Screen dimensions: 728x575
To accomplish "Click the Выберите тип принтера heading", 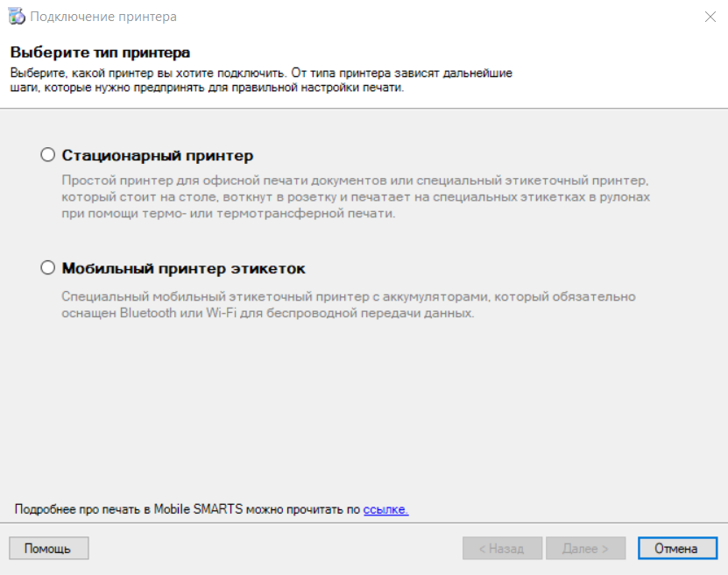I will (x=100, y=52).
